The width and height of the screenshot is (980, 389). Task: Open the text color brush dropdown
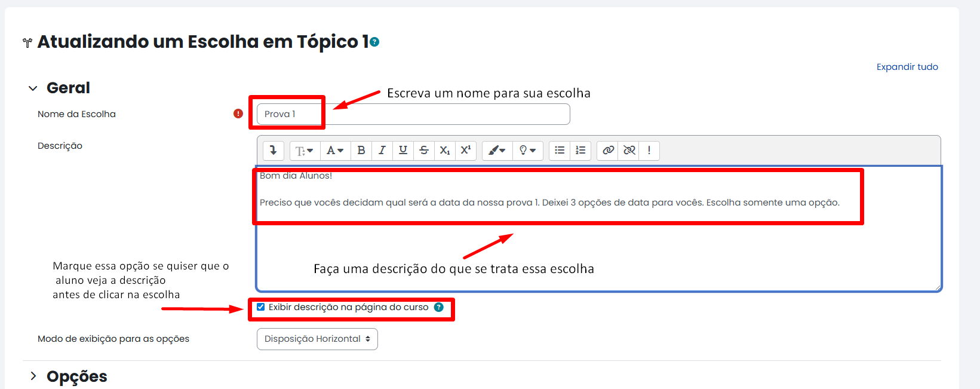point(497,151)
